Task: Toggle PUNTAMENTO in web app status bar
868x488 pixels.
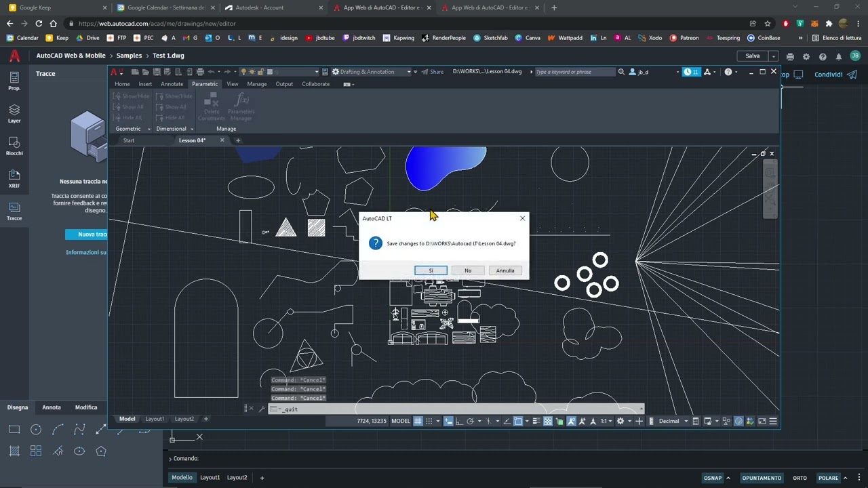Action: pyautogui.click(x=762, y=478)
